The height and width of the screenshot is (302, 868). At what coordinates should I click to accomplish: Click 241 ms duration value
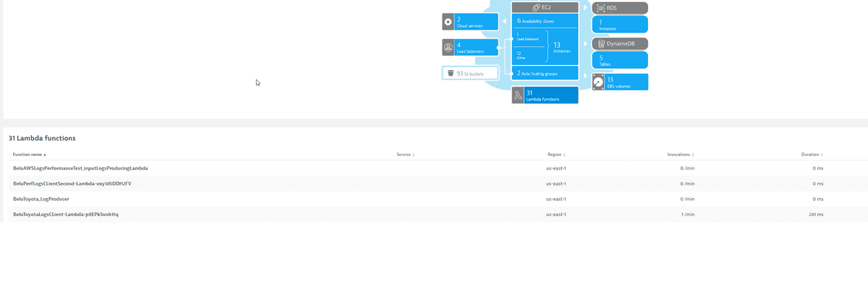pyautogui.click(x=816, y=215)
